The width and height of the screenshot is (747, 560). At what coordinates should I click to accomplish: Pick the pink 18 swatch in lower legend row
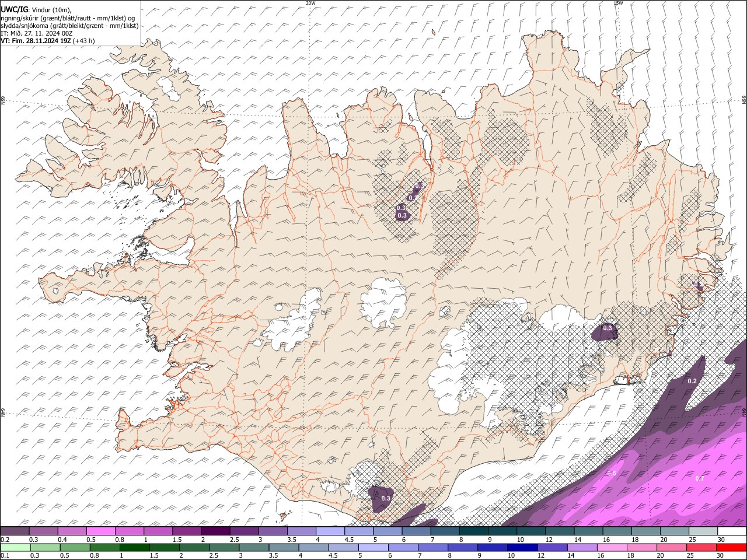tap(641, 547)
